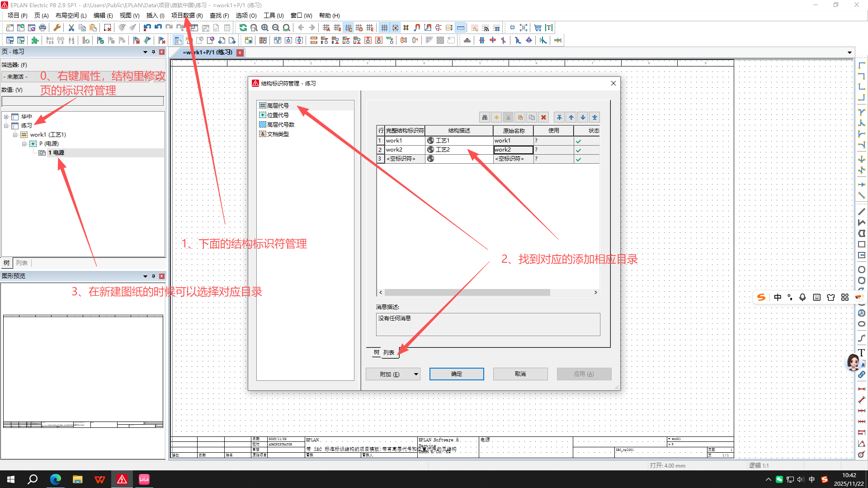The height and width of the screenshot is (488, 868).
Task: Select 位置代号 in the dialog list
Action: (278, 115)
